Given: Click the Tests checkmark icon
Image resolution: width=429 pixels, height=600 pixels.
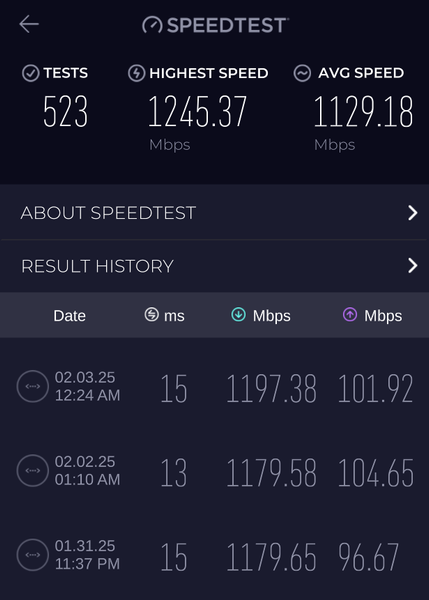Looking at the screenshot, I should [31, 73].
